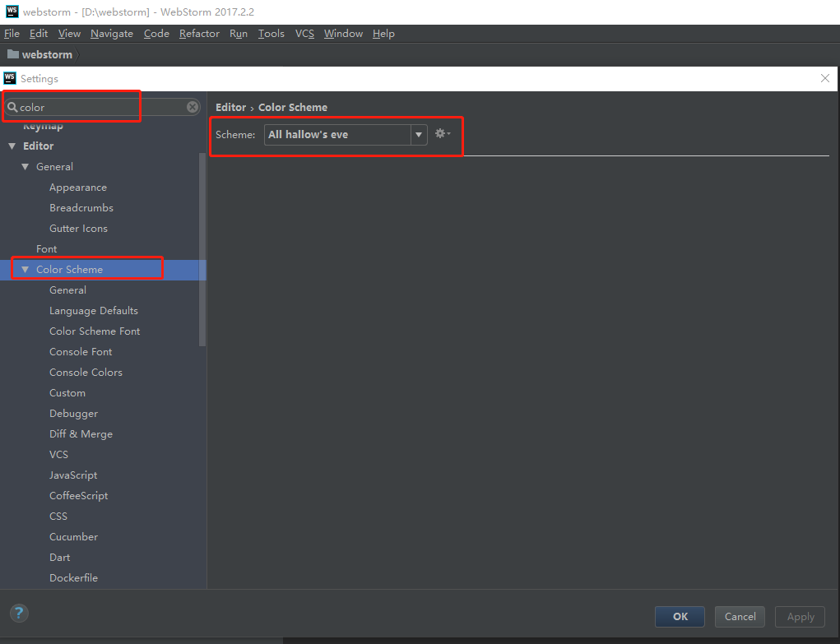Collapse the Color Scheme tree node
This screenshot has height=644, width=840.
click(x=26, y=269)
